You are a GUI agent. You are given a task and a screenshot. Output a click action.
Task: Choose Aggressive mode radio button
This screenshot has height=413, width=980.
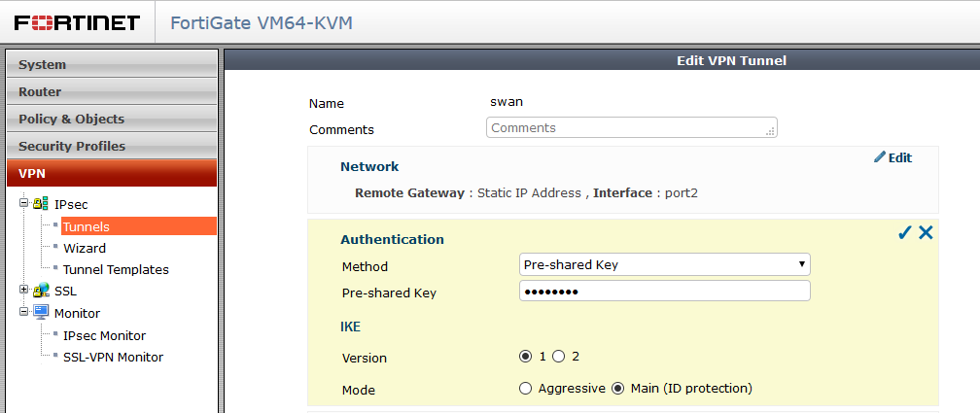pyautogui.click(x=526, y=389)
